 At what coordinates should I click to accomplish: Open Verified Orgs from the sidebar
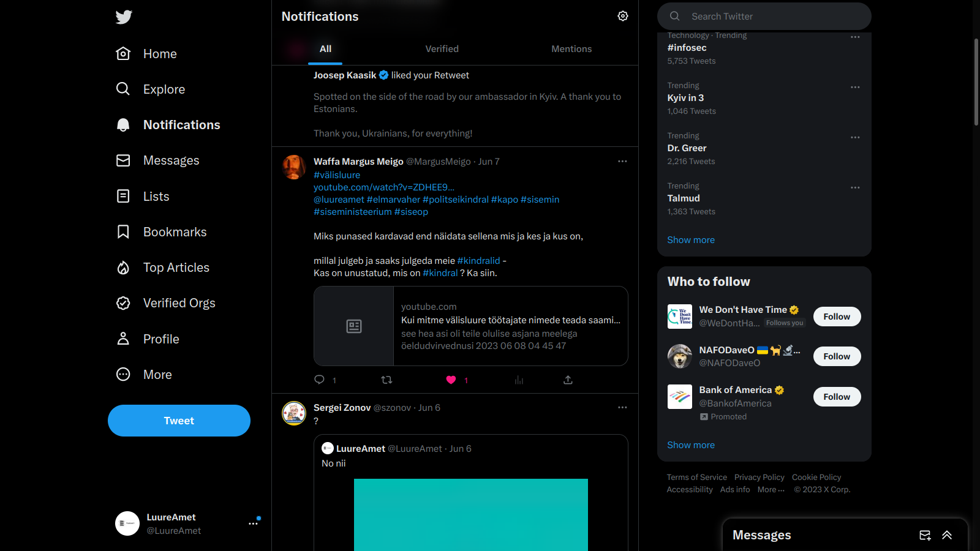165,303
